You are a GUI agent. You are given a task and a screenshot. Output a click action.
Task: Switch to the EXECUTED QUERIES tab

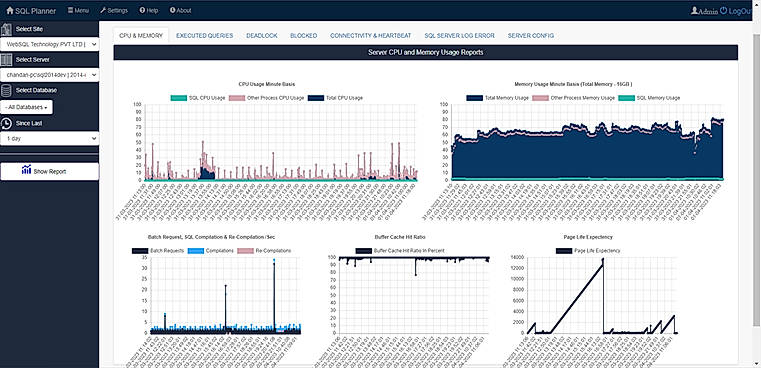pyautogui.click(x=204, y=35)
